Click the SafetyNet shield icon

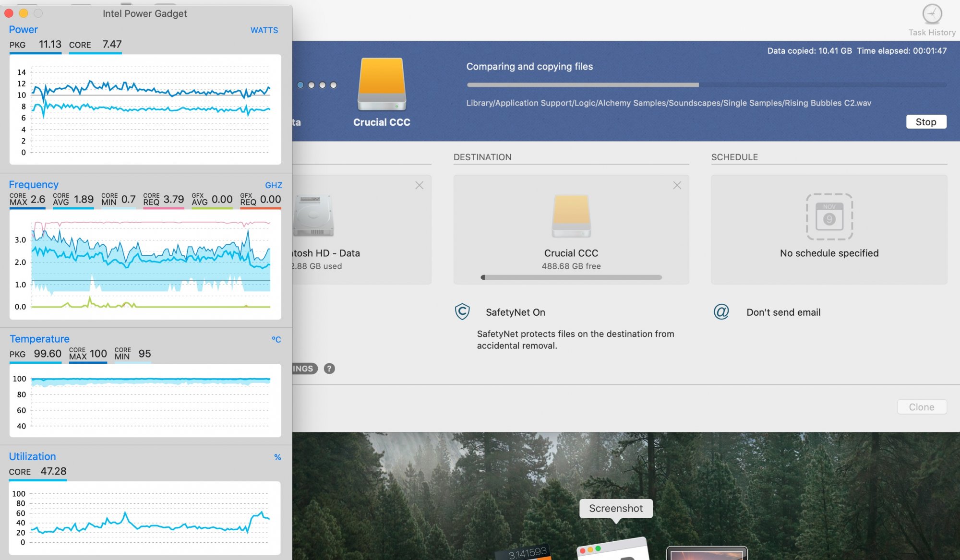pyautogui.click(x=462, y=312)
